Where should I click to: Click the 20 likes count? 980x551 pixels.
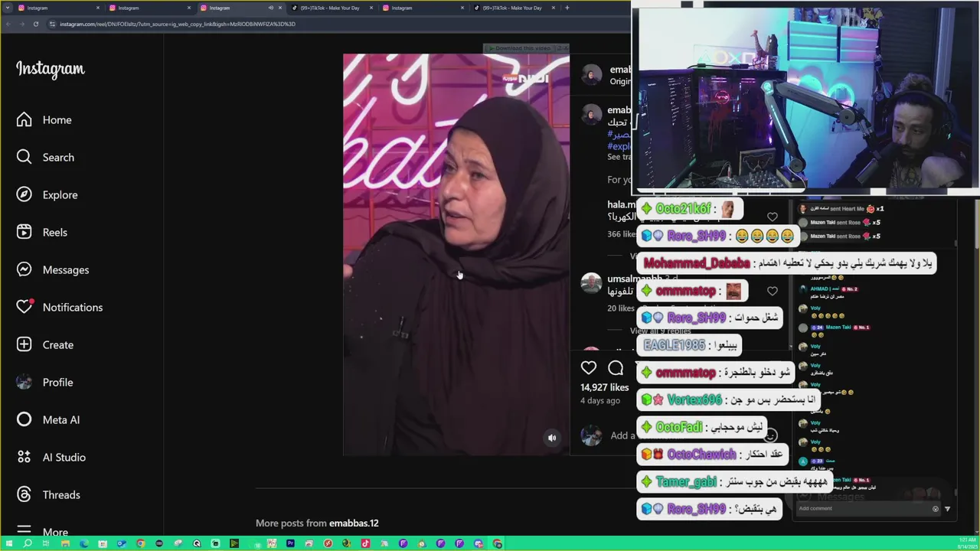[x=620, y=308]
